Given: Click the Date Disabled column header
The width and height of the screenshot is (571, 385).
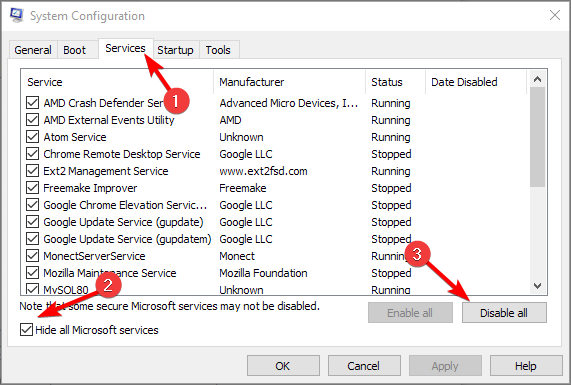Looking at the screenshot, I should pyautogui.click(x=476, y=82).
